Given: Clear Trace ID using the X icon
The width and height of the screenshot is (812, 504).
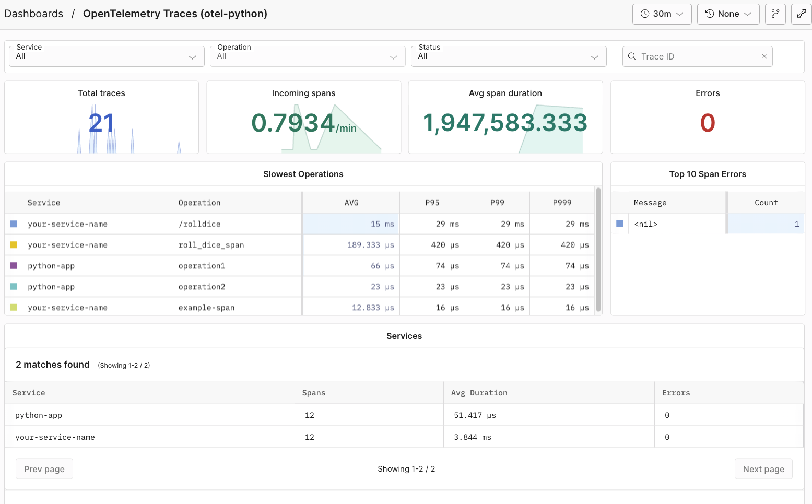Looking at the screenshot, I should 764,56.
